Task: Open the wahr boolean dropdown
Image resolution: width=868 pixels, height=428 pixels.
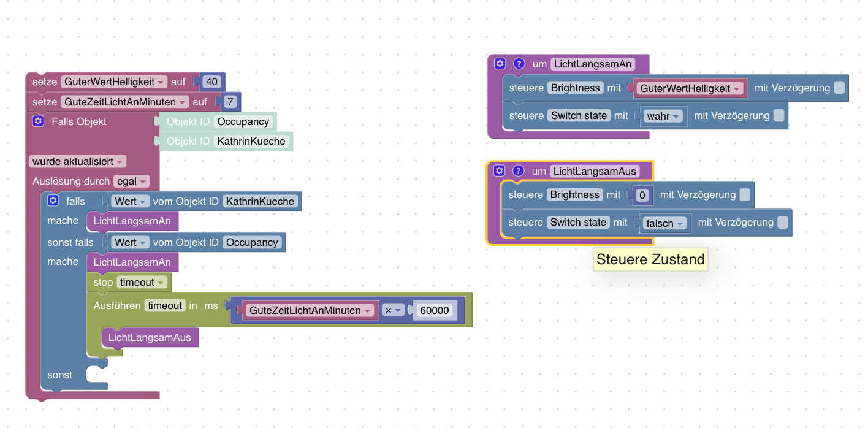Action: pyautogui.click(x=664, y=116)
